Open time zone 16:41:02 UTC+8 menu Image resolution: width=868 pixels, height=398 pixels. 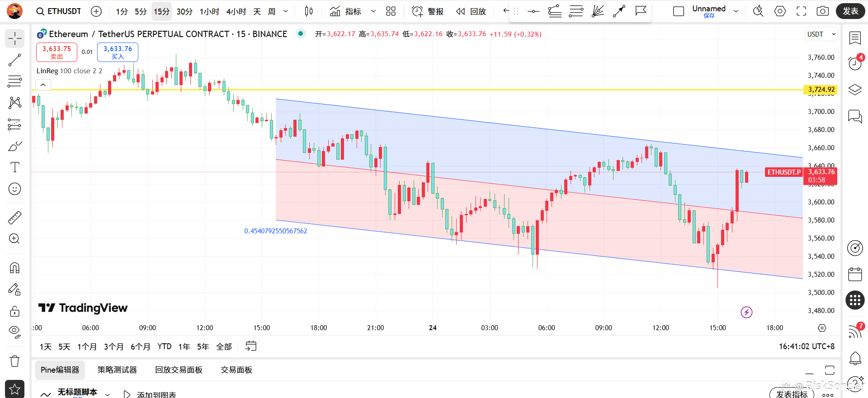point(807,346)
